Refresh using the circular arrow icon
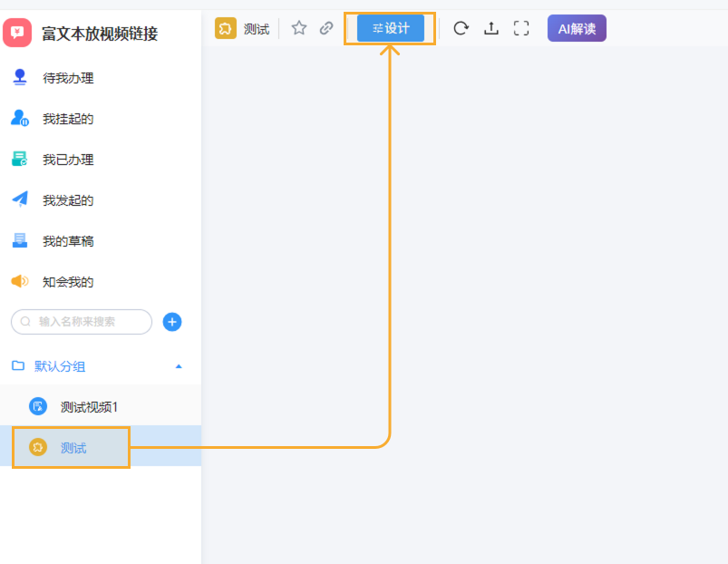Screen dimensions: 728x564 (x=461, y=28)
